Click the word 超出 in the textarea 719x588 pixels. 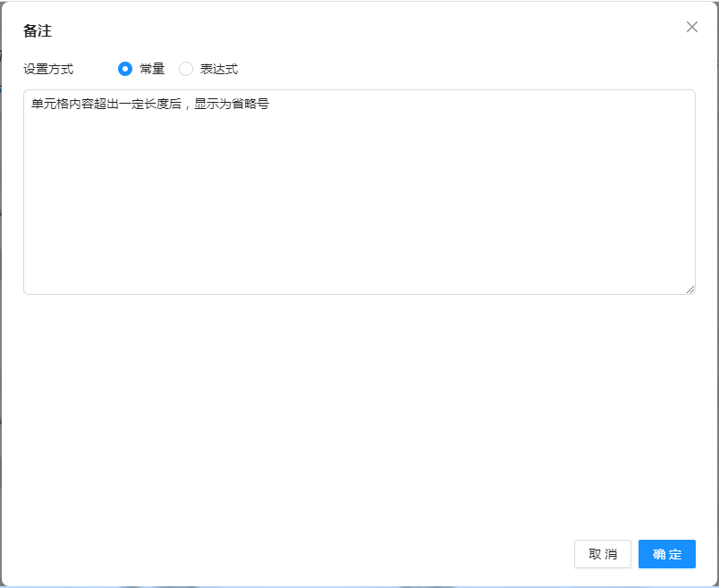(106, 104)
